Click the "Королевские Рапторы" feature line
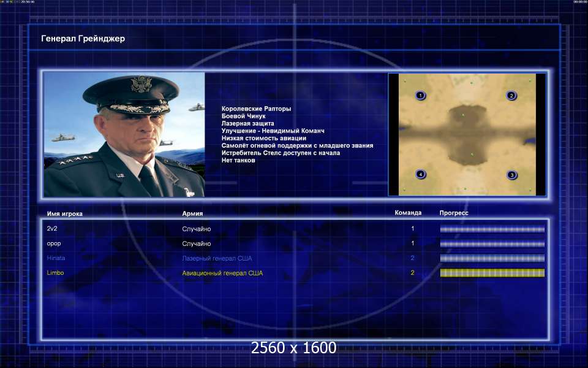The image size is (588, 368). click(256, 109)
